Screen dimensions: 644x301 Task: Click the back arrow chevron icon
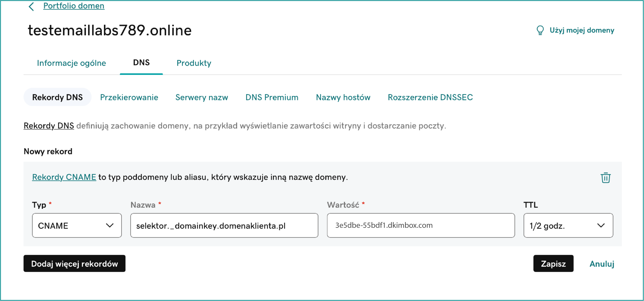pos(31,7)
